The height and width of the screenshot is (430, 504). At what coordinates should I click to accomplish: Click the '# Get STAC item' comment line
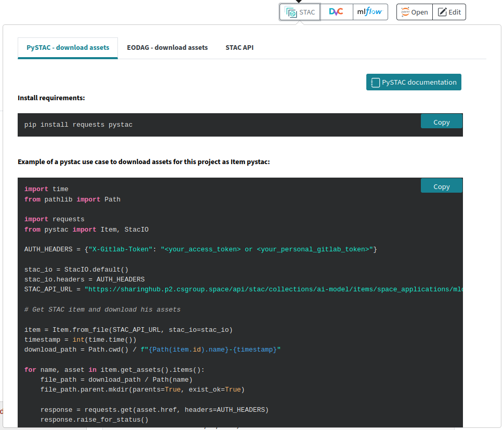(x=102, y=310)
